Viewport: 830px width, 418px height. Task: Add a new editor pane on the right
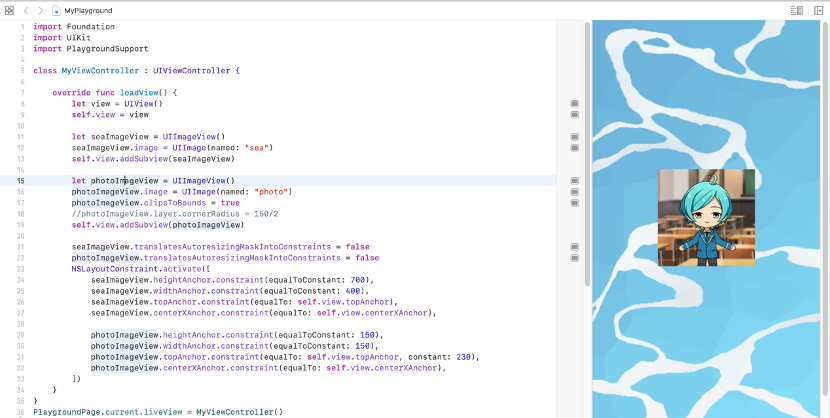(818, 11)
